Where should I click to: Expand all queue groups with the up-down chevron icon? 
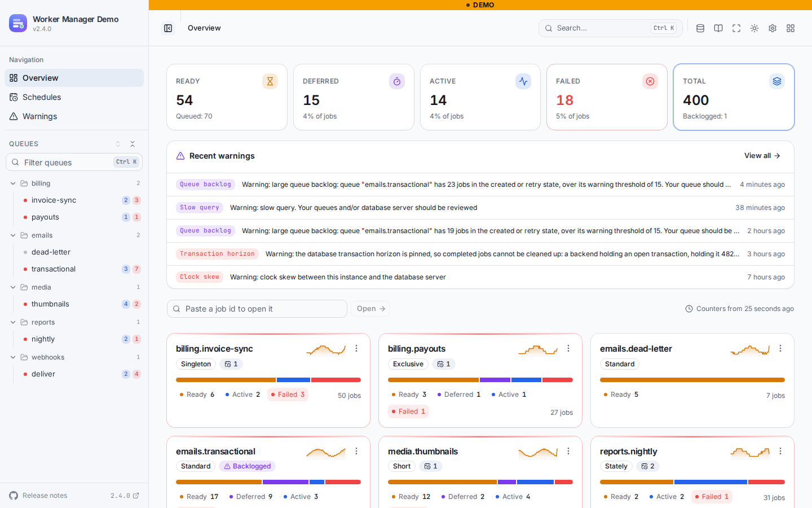(x=118, y=144)
